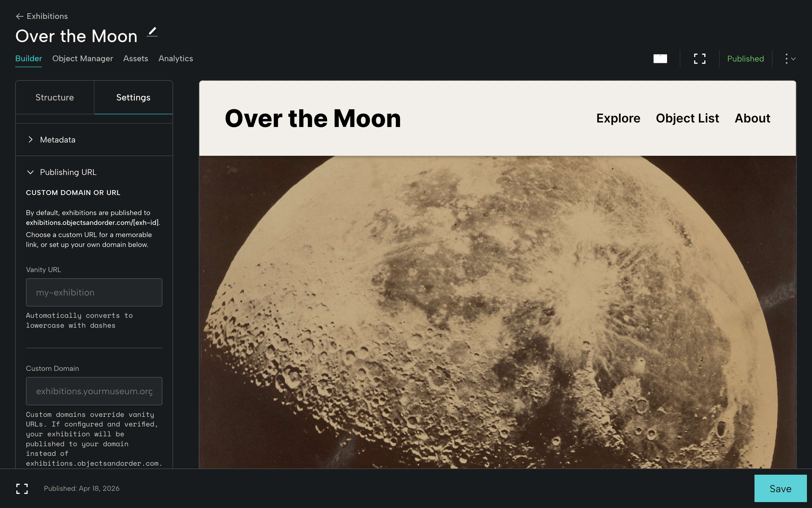Click the moon photograph in preview
The image size is (812, 508).
click(497, 312)
